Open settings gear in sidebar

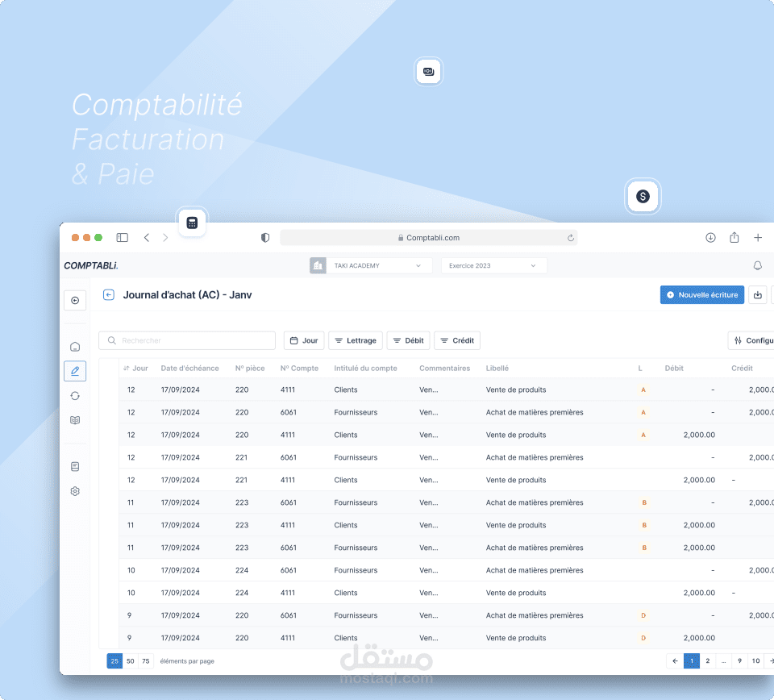(75, 490)
